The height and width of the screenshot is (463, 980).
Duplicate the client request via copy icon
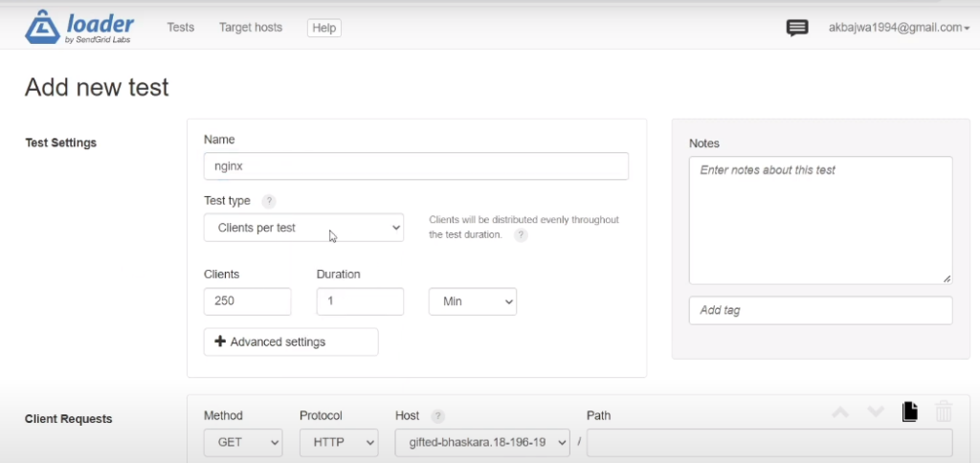(909, 412)
